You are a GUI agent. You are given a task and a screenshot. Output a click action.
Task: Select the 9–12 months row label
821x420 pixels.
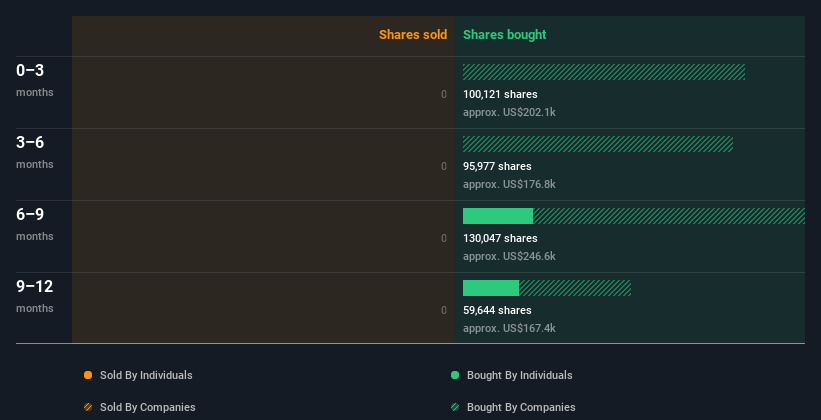(35, 296)
